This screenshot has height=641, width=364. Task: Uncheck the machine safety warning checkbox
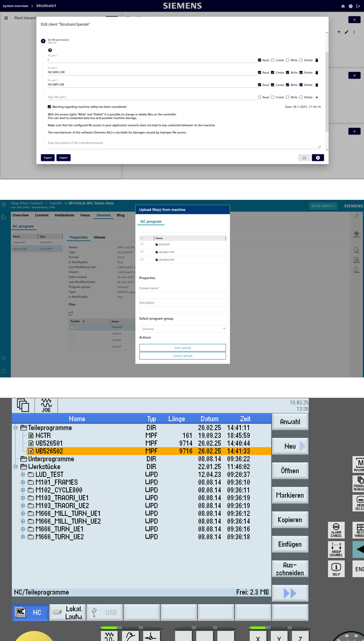[49, 107]
